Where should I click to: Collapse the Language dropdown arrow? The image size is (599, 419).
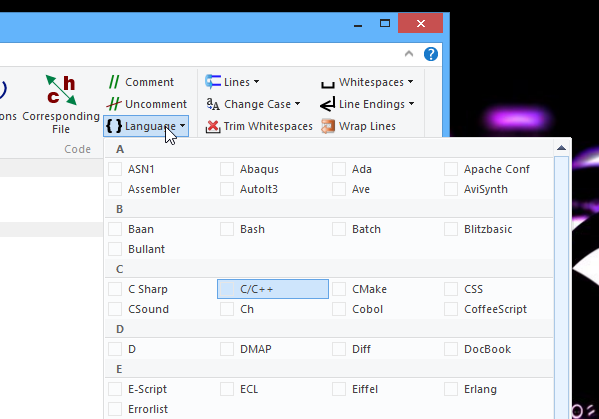coord(182,126)
